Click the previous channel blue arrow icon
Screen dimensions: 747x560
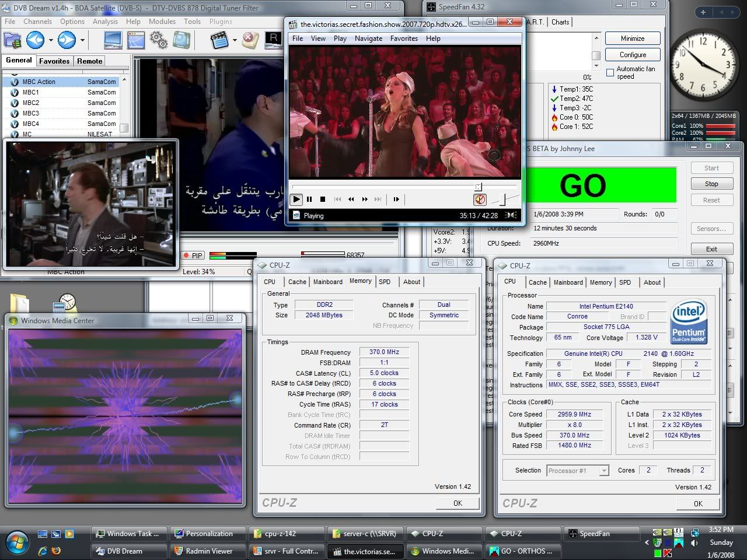(35, 40)
